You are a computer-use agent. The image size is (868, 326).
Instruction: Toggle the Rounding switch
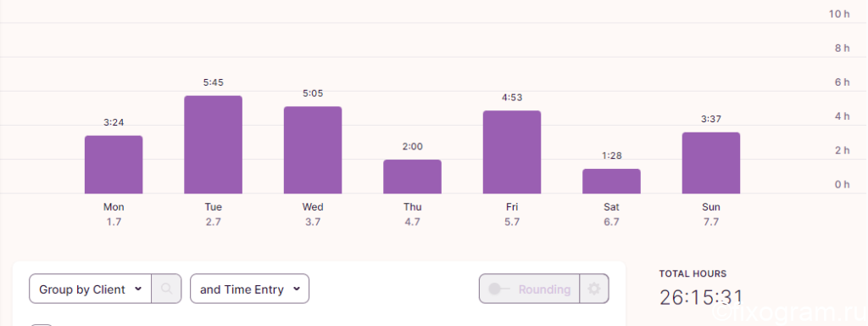tap(498, 289)
